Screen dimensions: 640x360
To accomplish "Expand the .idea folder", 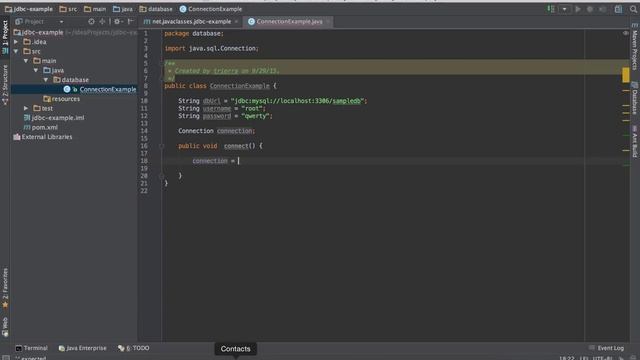I will [16, 42].
